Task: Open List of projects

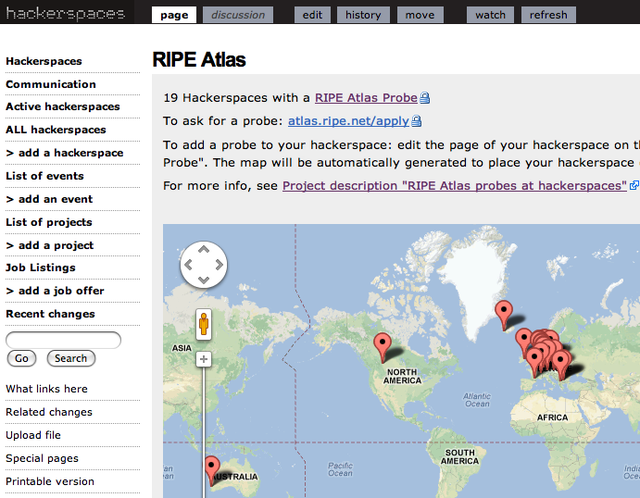Action: click(49, 222)
